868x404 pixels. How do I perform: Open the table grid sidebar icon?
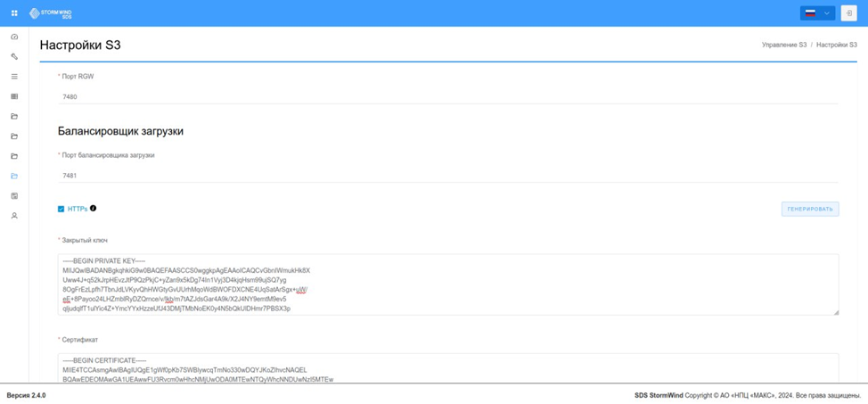click(x=14, y=96)
